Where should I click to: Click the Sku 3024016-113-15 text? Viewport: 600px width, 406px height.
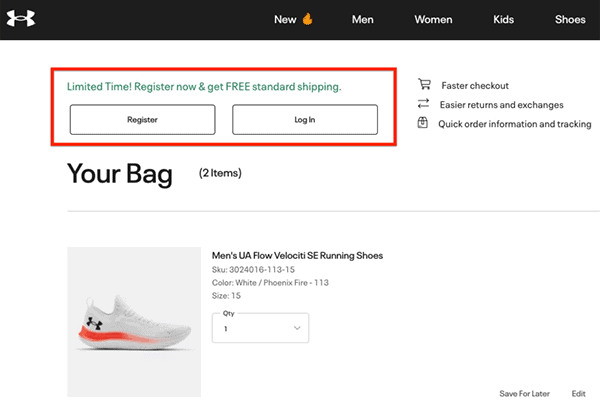[x=253, y=270]
